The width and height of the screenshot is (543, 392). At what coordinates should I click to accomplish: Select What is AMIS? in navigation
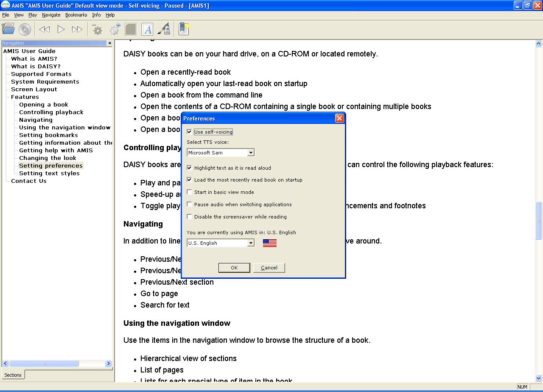pos(34,59)
